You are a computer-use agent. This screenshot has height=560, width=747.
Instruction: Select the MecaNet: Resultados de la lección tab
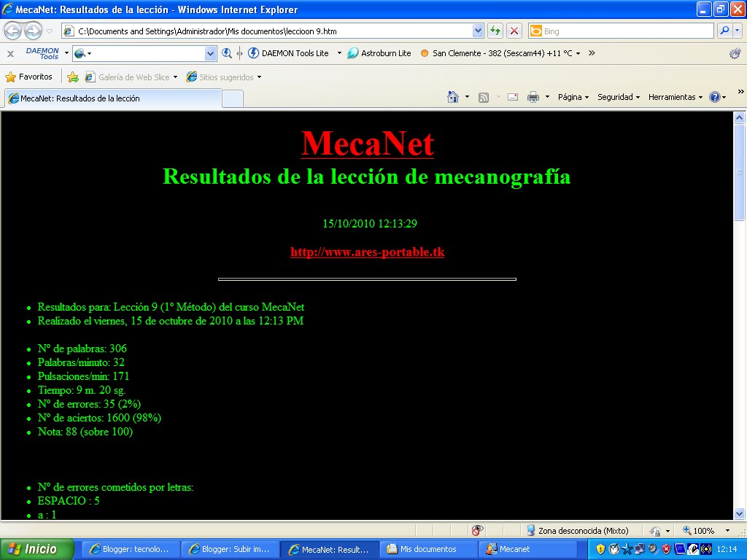[113, 98]
